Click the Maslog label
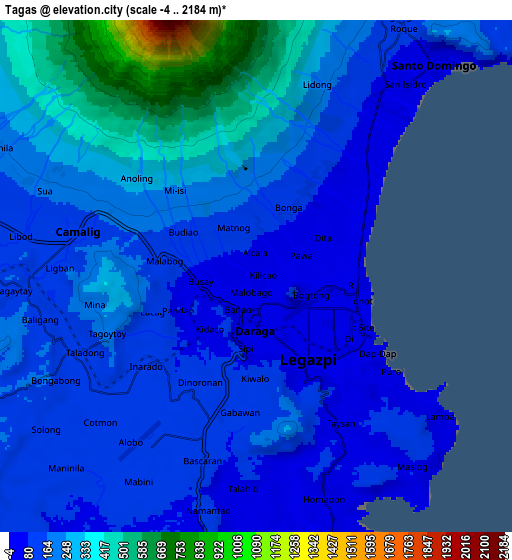Screen dimensions: 512x560 coord(412,467)
